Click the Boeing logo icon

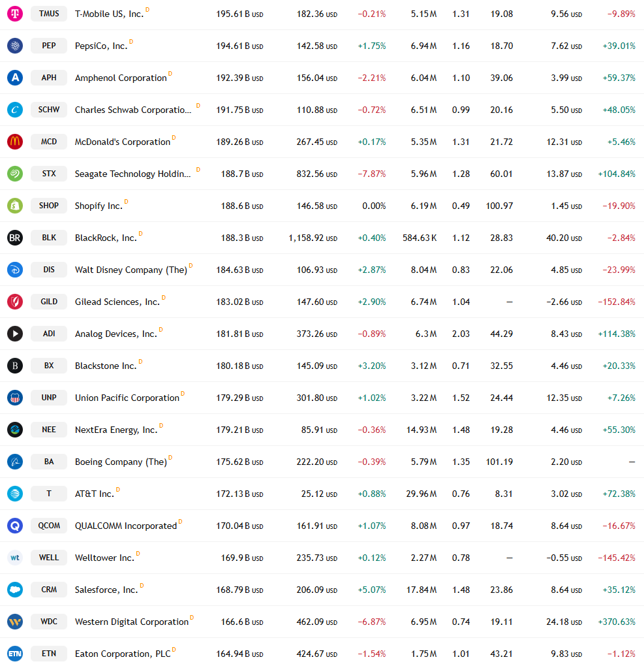click(15, 462)
